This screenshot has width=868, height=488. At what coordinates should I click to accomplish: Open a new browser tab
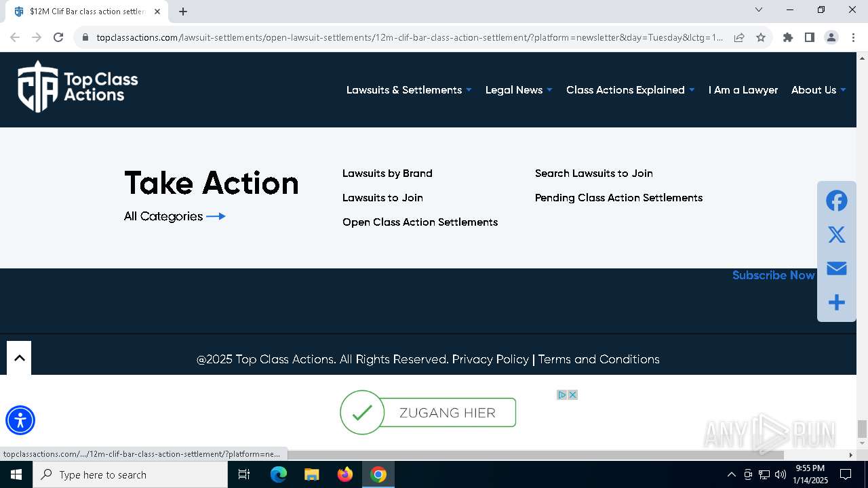[183, 12]
